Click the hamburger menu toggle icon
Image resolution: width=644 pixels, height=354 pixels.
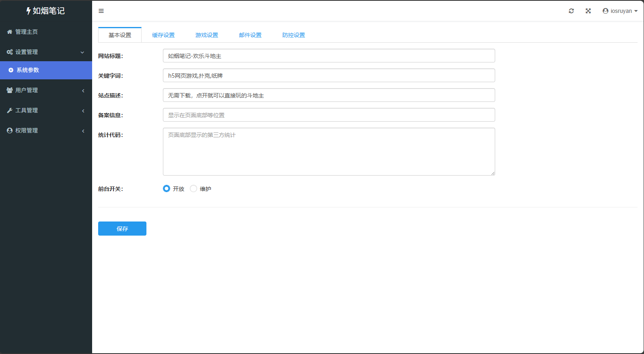point(101,11)
